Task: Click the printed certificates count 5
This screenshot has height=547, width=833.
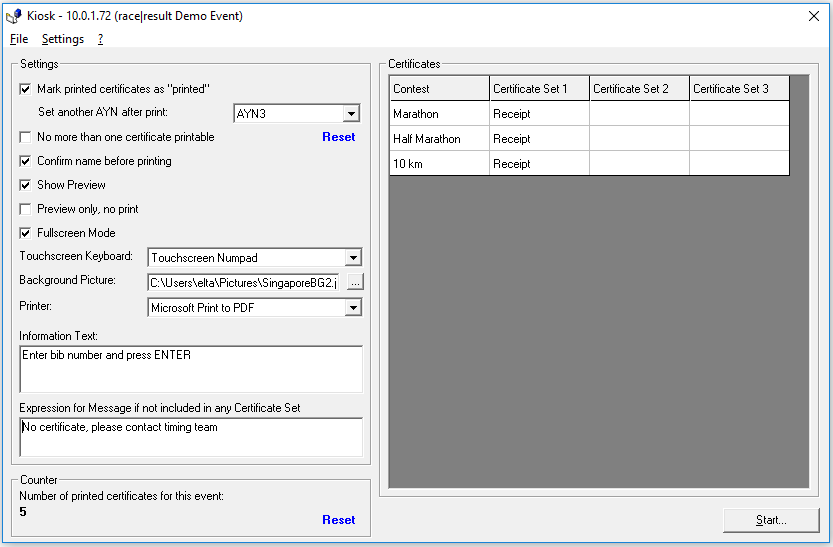Action: (x=23, y=512)
